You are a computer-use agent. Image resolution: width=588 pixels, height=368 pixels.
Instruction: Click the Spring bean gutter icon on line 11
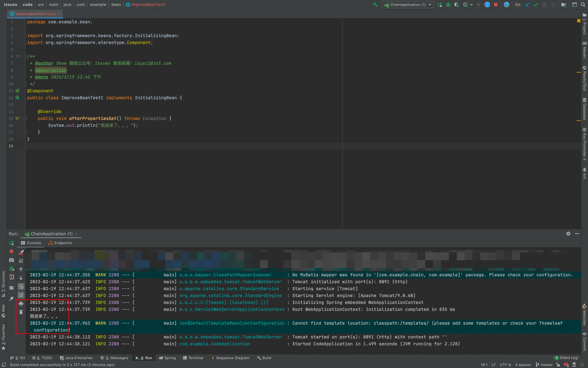click(x=18, y=91)
